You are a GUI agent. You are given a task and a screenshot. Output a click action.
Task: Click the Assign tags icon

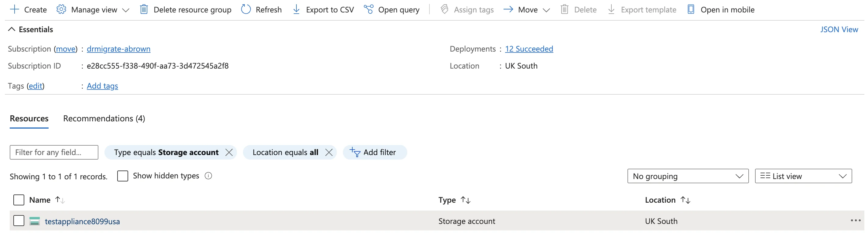point(444,9)
